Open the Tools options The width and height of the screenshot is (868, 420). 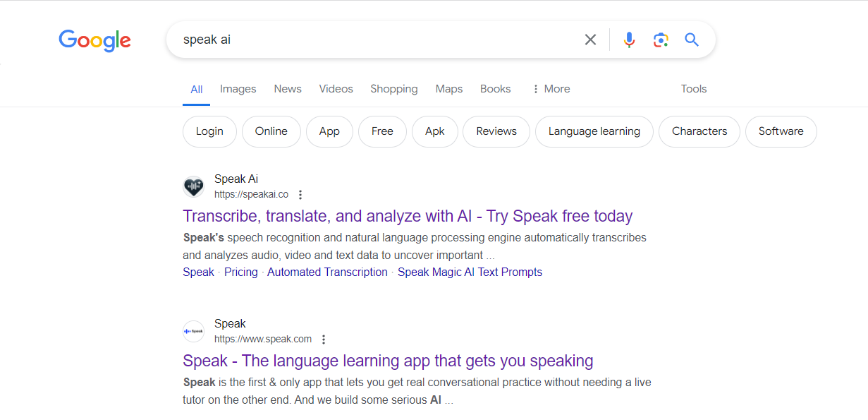pyautogui.click(x=693, y=88)
